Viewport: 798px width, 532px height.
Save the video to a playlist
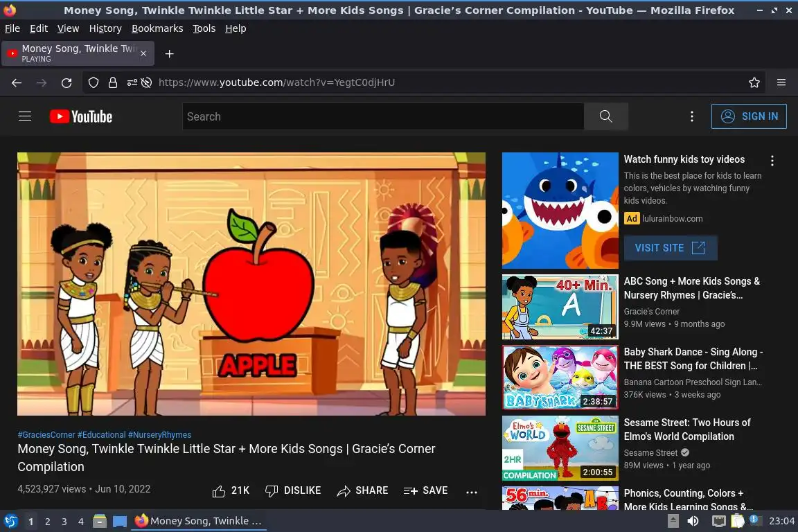click(425, 490)
